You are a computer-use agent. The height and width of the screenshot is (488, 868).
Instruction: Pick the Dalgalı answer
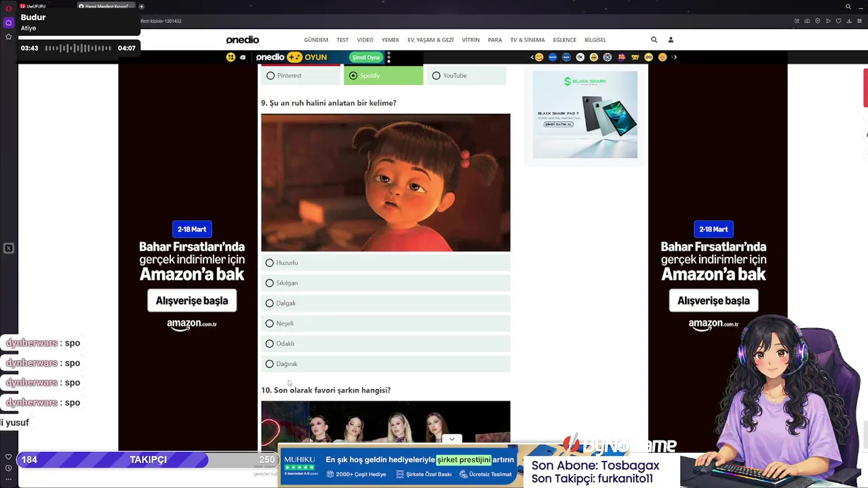click(385, 303)
